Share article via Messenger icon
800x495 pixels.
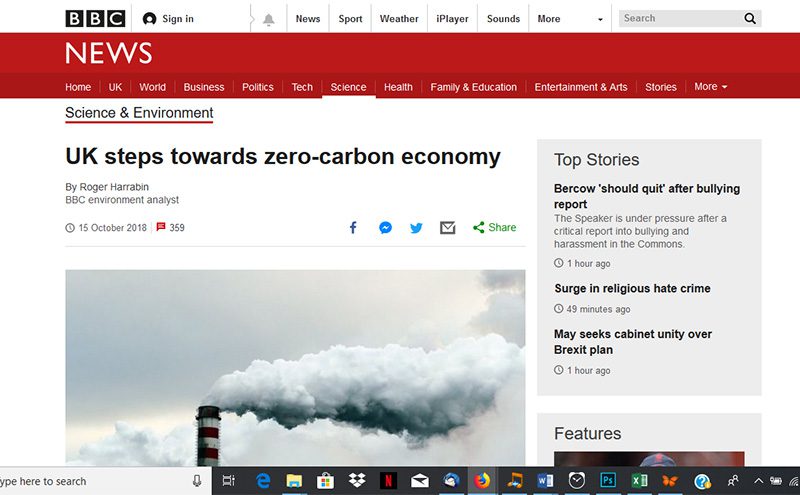(x=385, y=228)
